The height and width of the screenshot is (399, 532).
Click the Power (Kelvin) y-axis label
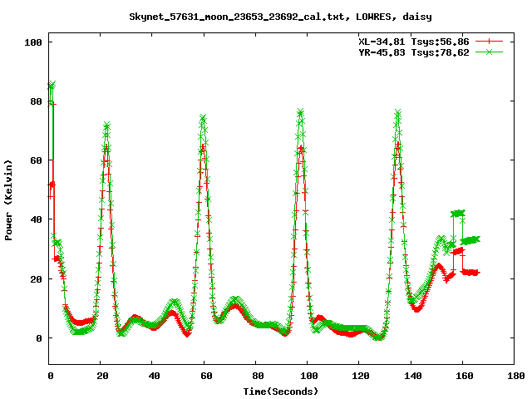click(x=9, y=200)
